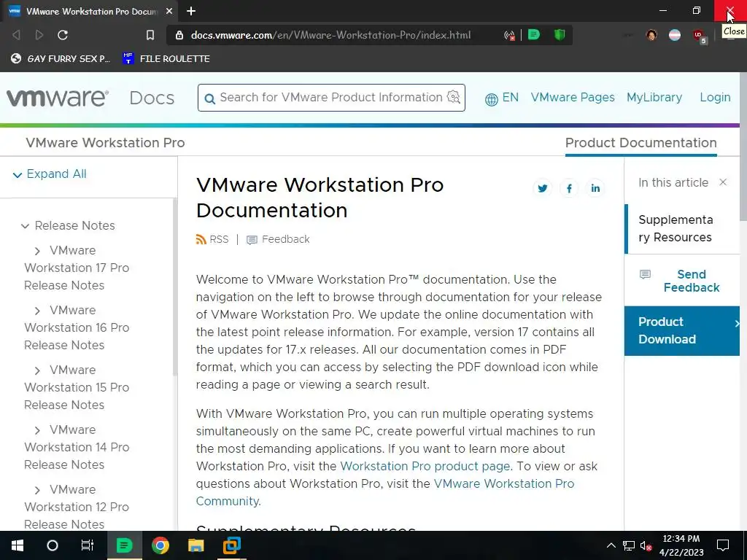Click the VMware logo

57,98
